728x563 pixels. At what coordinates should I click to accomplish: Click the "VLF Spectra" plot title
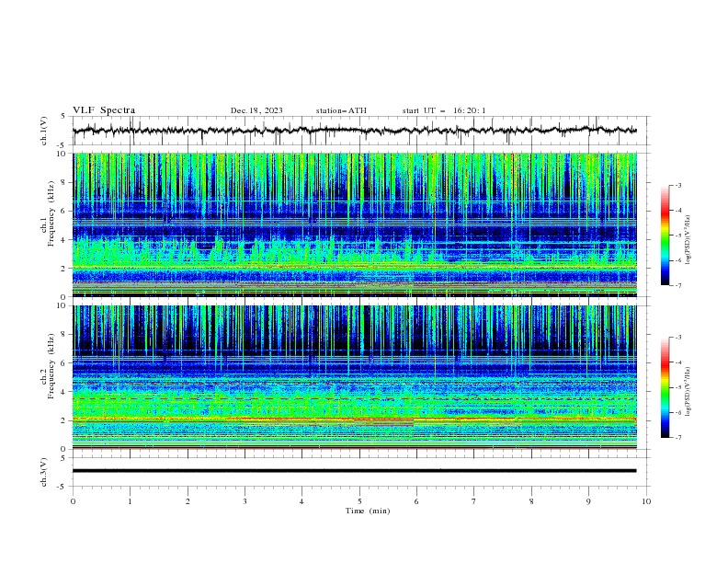coord(104,110)
